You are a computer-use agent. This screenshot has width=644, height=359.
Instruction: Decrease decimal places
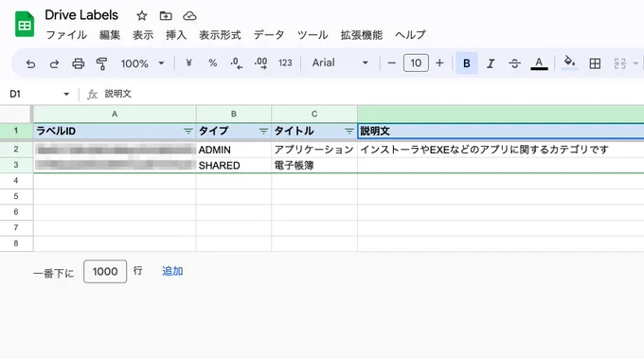(236, 63)
